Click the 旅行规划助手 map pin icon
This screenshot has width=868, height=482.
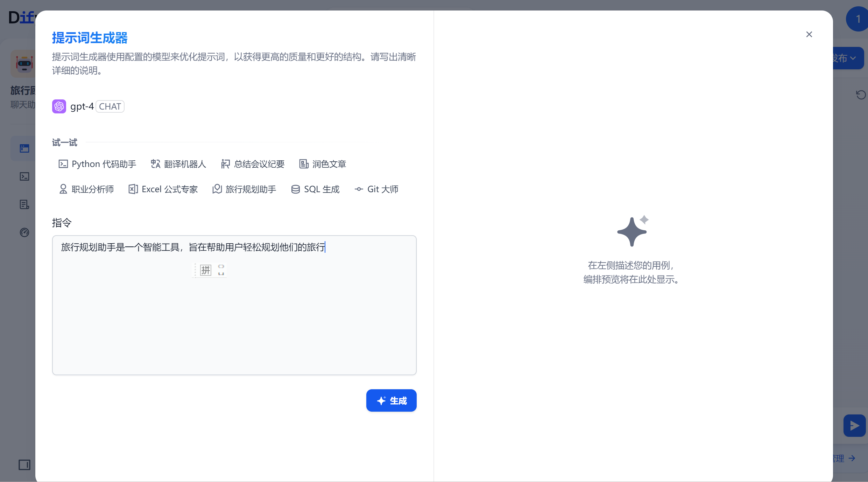[217, 189]
